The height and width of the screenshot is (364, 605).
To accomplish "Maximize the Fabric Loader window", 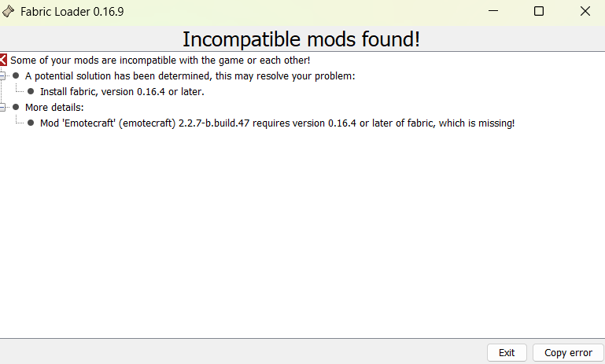I will coord(539,11).
